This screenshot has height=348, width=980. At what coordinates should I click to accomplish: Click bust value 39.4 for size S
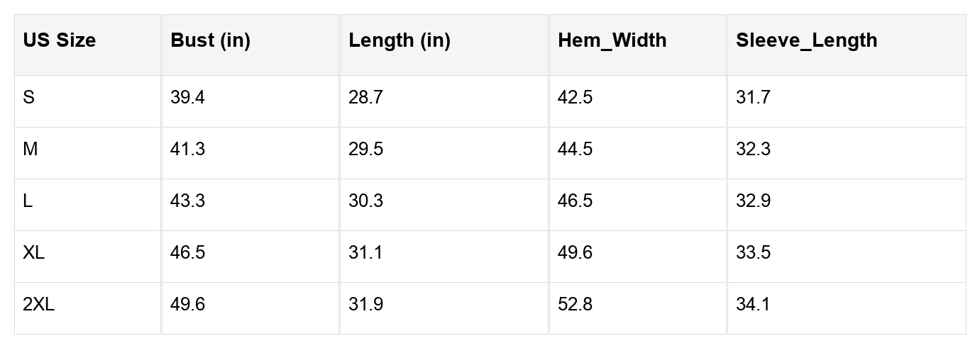[x=187, y=97]
